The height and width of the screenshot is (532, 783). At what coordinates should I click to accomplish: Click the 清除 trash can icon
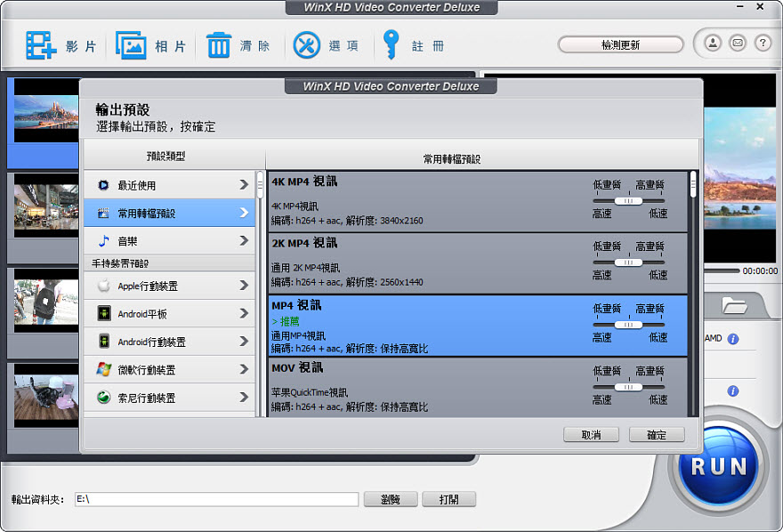(219, 45)
